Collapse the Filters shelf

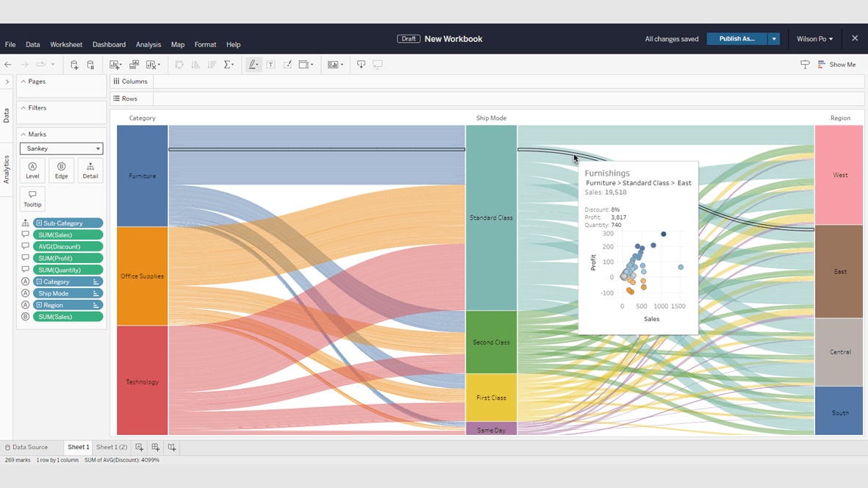[x=24, y=108]
